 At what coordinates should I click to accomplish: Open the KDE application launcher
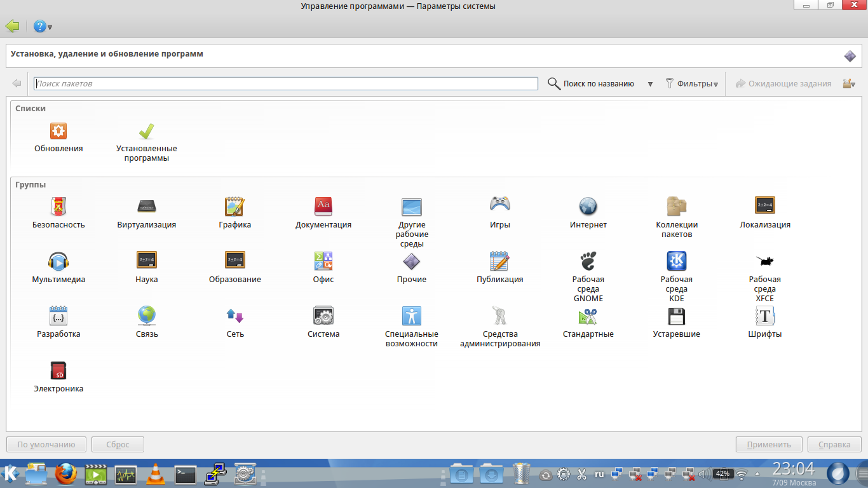coord(11,473)
